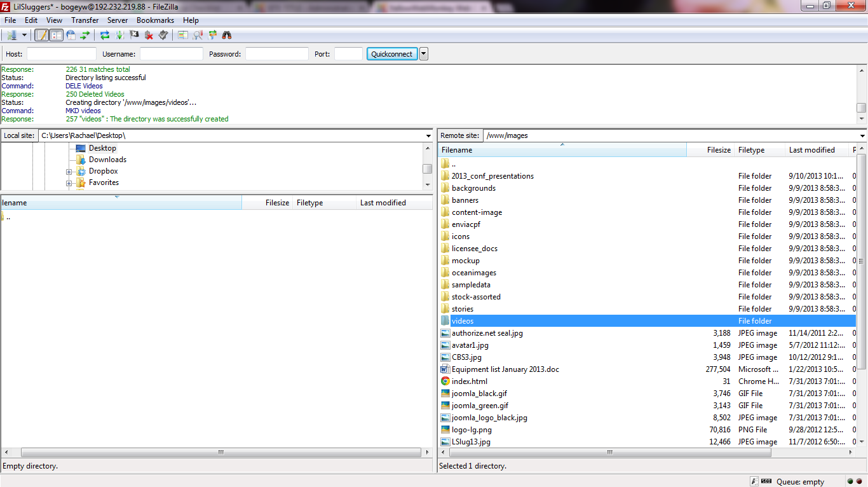The image size is (868, 487).
Task: Click the authorize.net seal.jpg image icon
Action: 445,333
